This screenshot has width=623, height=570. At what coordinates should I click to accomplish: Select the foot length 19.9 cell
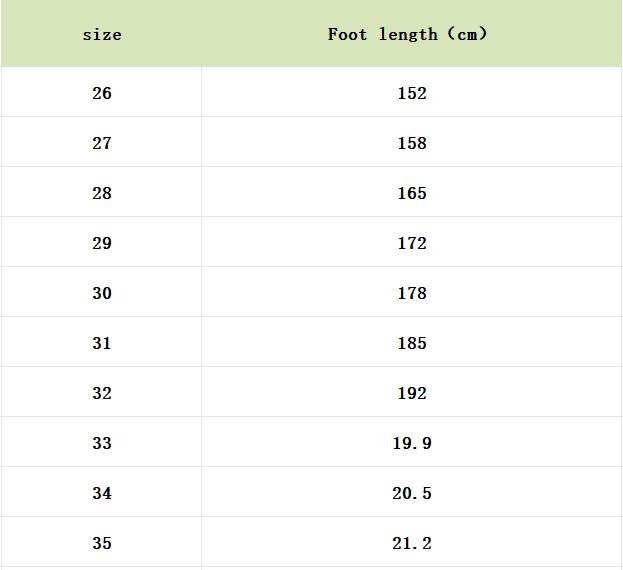(411, 443)
